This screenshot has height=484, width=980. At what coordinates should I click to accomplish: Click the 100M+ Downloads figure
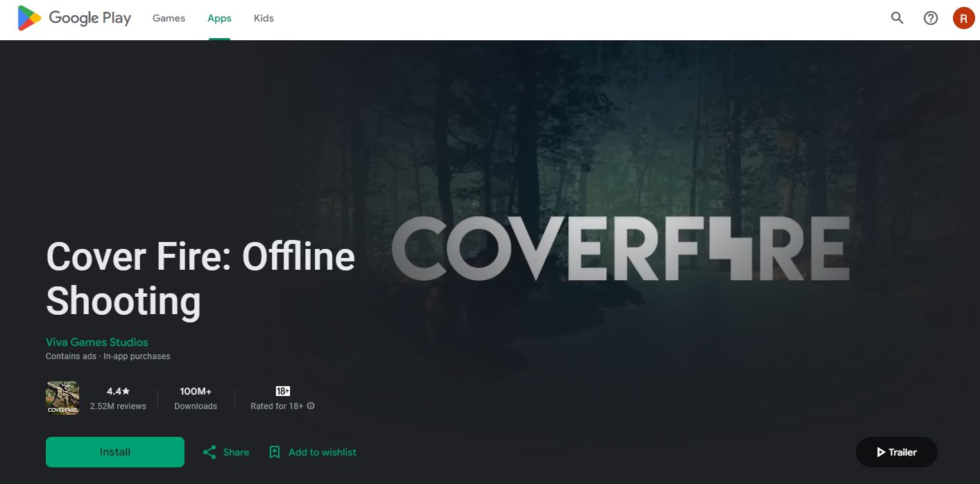coord(196,391)
